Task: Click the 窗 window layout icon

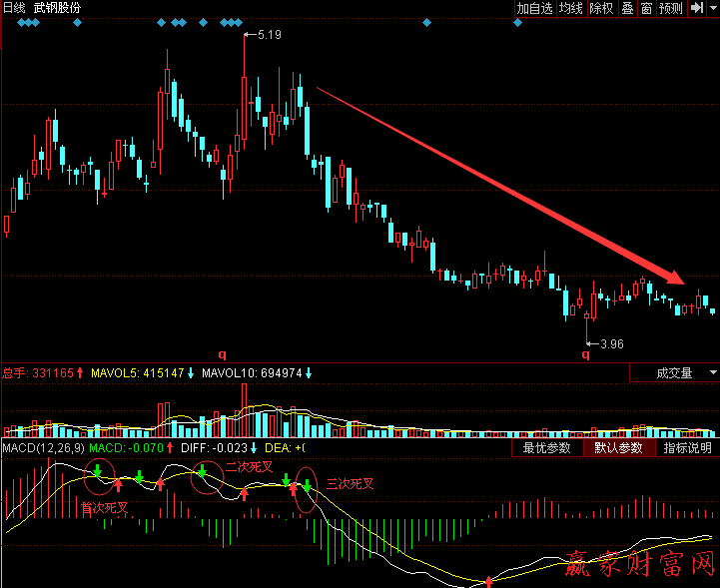Action: pyautogui.click(x=646, y=8)
